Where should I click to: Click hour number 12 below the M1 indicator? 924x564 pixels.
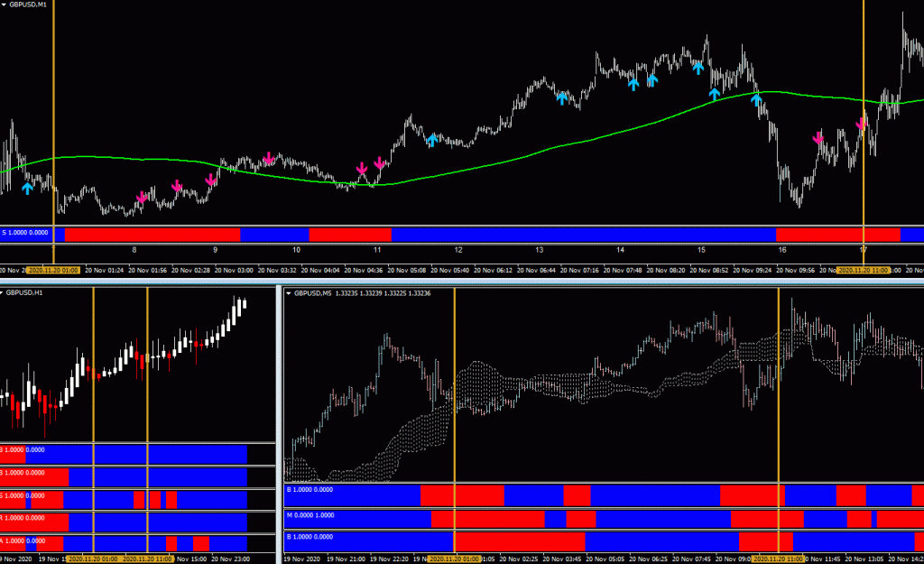point(458,250)
